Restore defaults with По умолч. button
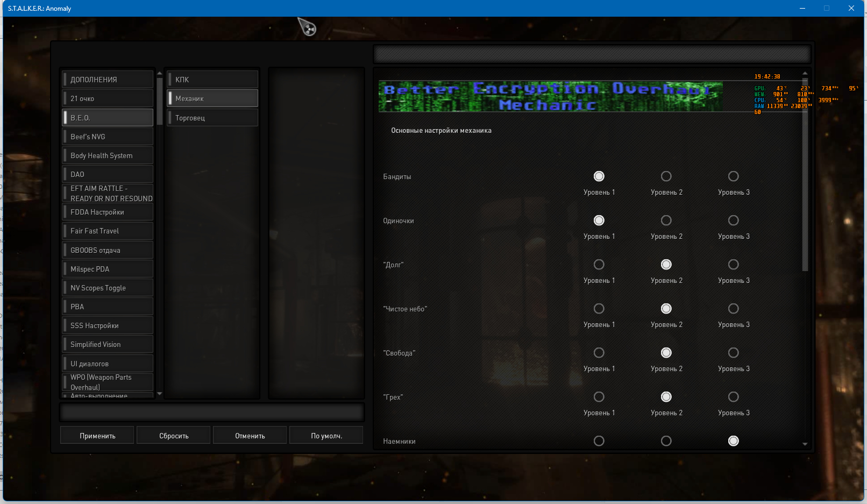The image size is (867, 504). [x=326, y=436]
